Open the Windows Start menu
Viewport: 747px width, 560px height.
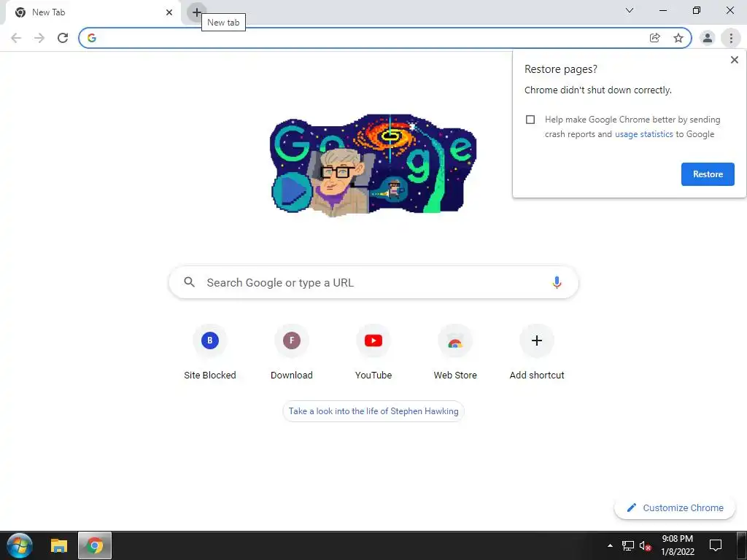(x=20, y=545)
